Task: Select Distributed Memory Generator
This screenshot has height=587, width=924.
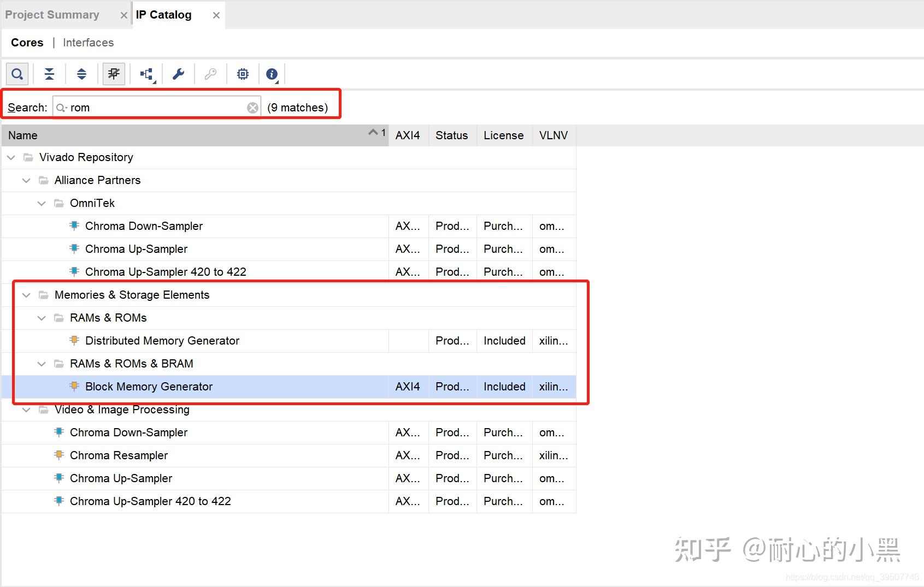Action: [162, 341]
